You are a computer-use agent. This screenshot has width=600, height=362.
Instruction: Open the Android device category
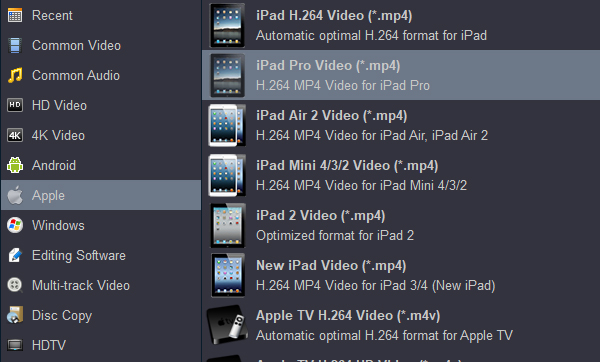pyautogui.click(x=101, y=165)
